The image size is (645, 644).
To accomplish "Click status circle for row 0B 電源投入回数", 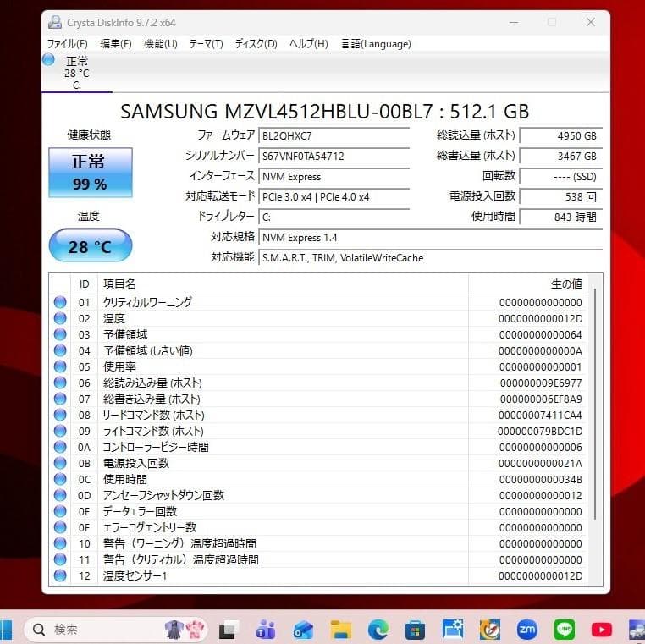I will click(x=60, y=463).
